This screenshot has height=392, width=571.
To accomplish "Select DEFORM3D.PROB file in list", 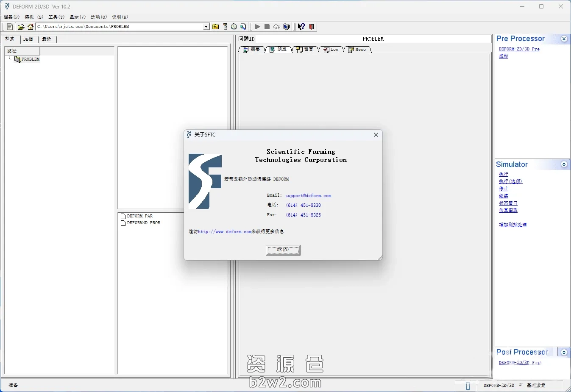I will pos(143,223).
